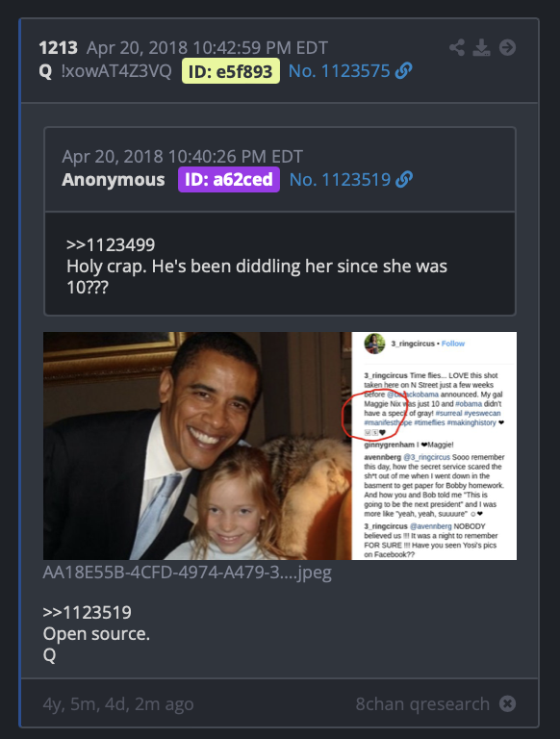The height and width of the screenshot is (739, 560).
Task: Select the yellow ID: e5f893 badge
Action: coord(231,71)
